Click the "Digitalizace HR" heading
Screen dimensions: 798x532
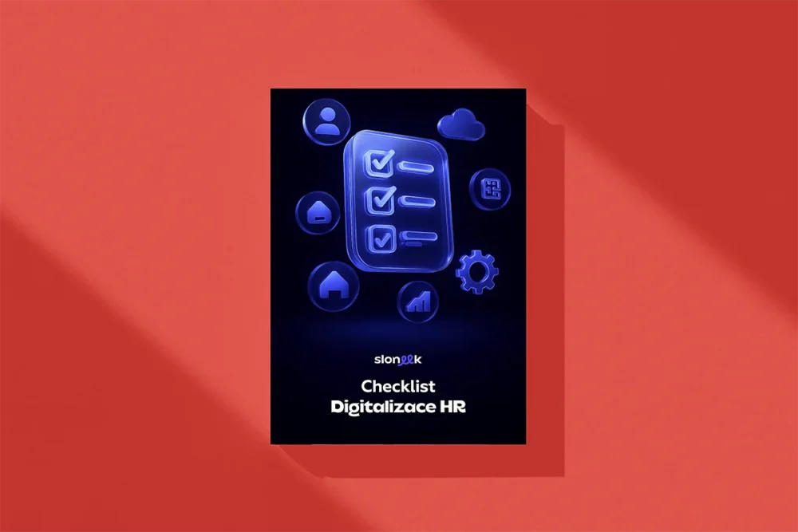pyautogui.click(x=398, y=408)
